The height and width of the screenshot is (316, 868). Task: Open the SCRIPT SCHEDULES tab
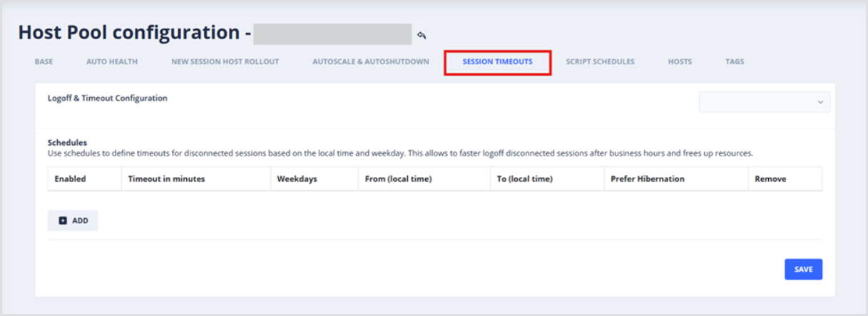point(600,62)
